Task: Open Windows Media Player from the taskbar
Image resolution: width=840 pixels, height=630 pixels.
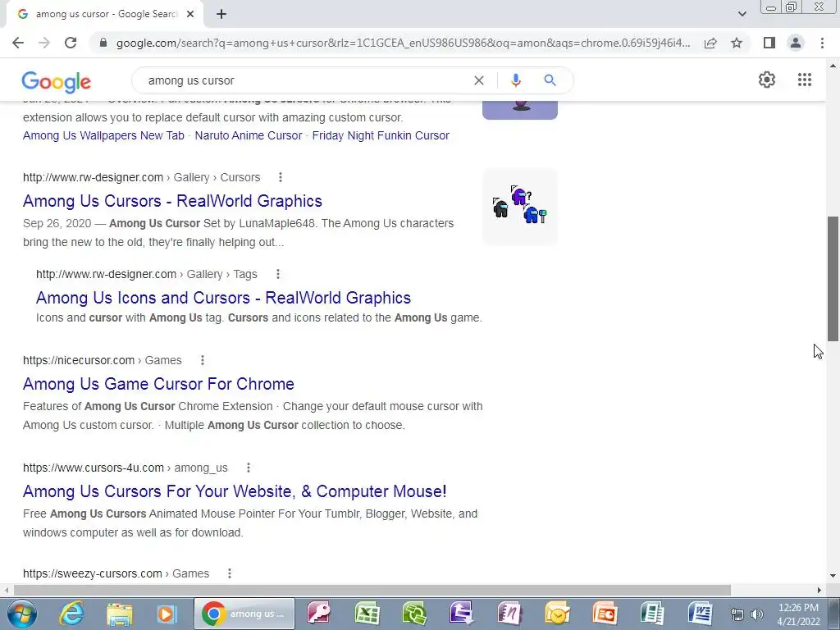Action: coord(166,614)
